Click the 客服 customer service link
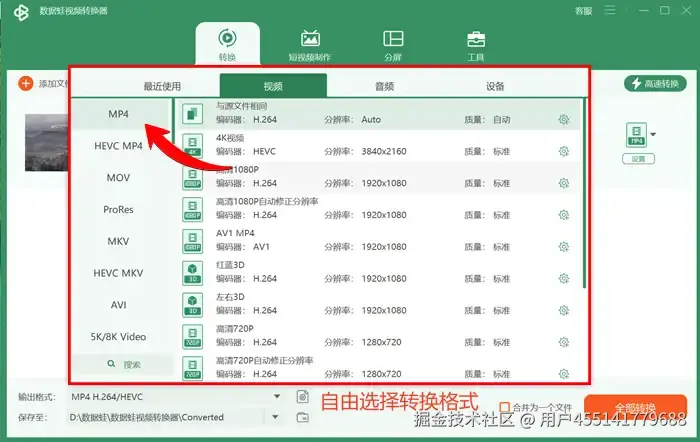This screenshot has width=700, height=442. (583, 11)
